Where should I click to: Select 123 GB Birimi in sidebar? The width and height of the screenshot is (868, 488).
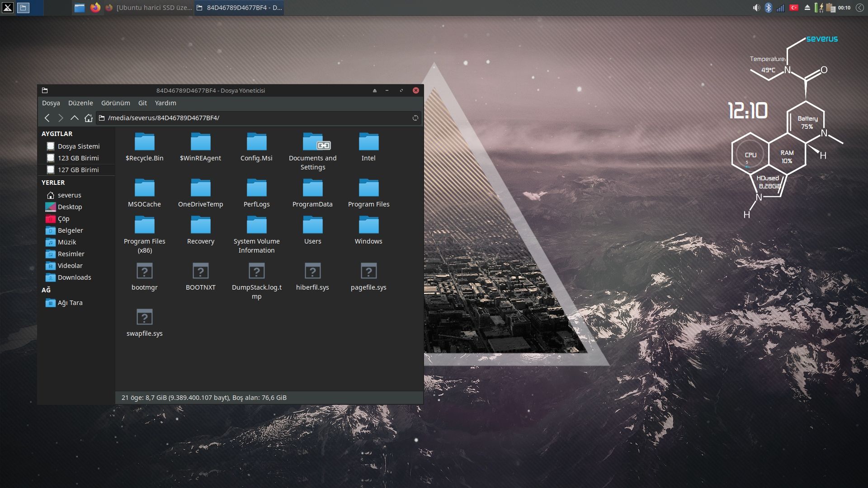78,158
